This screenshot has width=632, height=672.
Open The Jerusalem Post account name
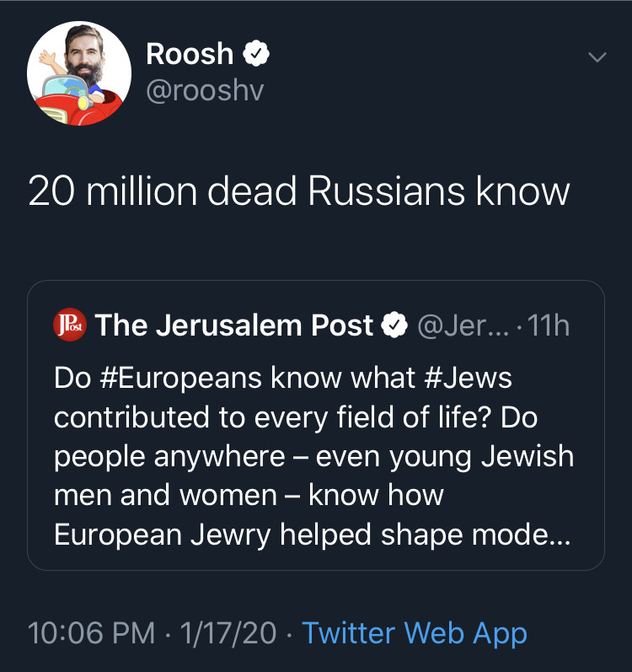click(233, 325)
